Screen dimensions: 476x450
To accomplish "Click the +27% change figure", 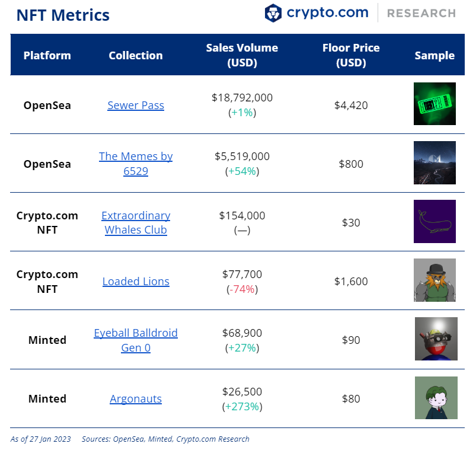I will coord(242,347).
